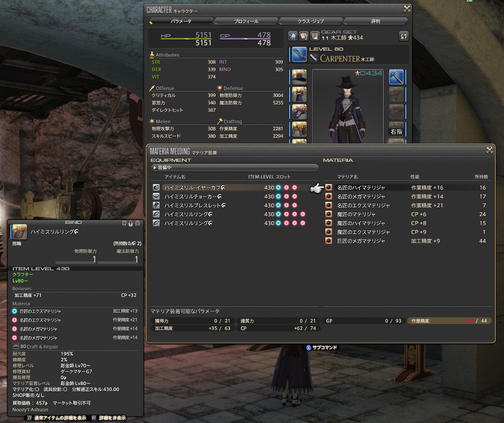Close the Character window
The image size is (504, 423).
(407, 9)
